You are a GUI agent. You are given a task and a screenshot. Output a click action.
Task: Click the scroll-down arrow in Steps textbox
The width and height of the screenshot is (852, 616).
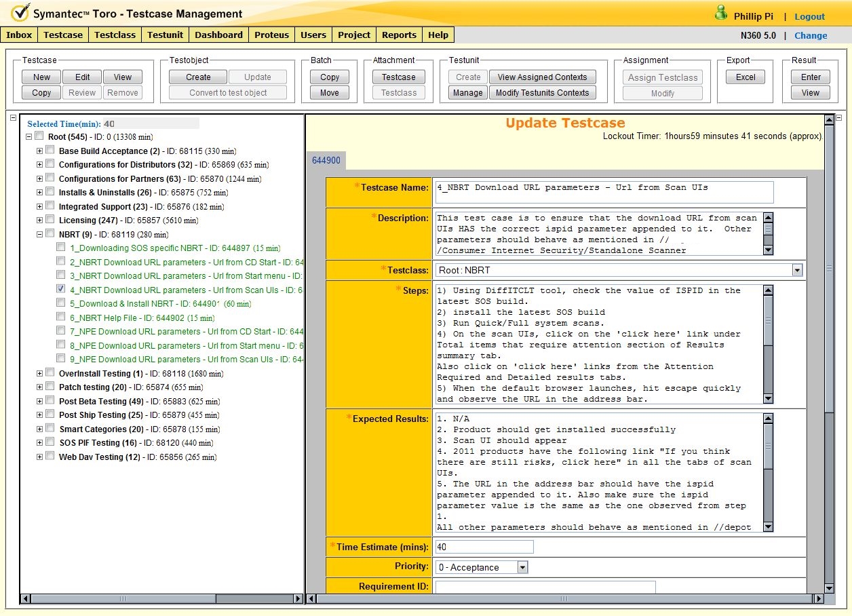point(768,399)
